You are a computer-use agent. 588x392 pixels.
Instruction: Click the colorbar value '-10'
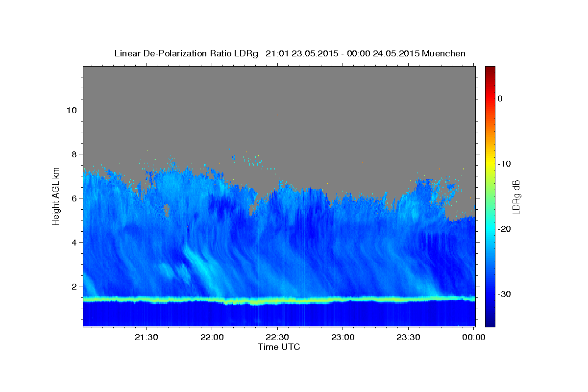[x=504, y=164]
